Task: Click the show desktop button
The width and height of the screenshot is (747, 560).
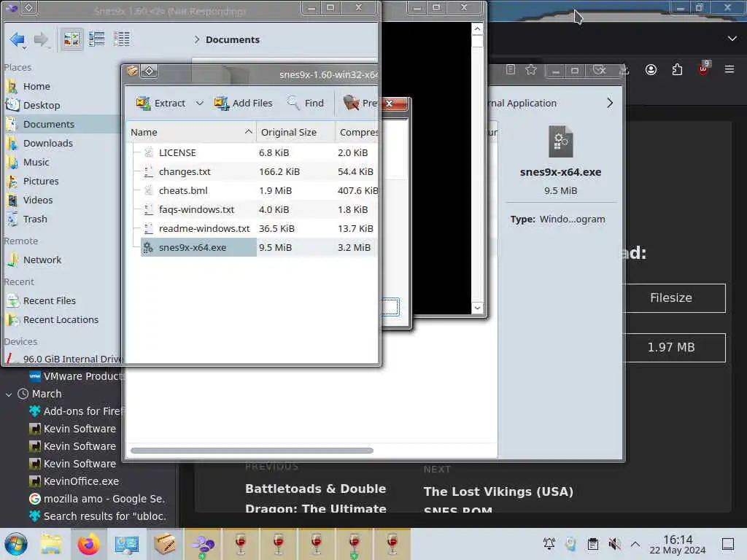Action: (728, 544)
